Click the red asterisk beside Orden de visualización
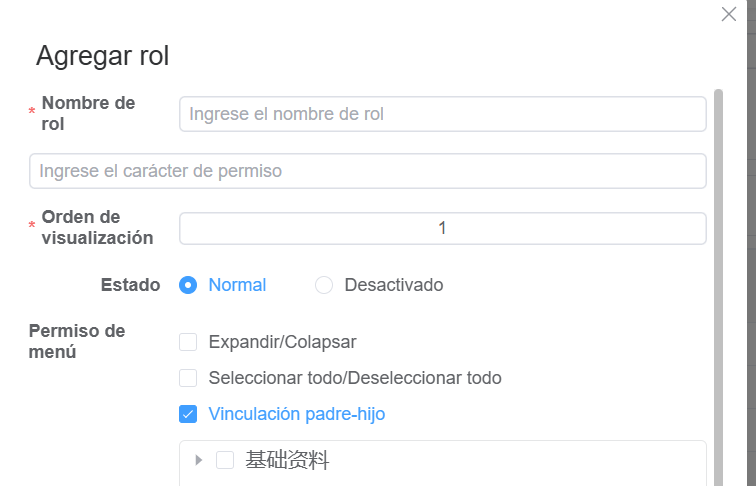The image size is (756, 486). point(32,227)
